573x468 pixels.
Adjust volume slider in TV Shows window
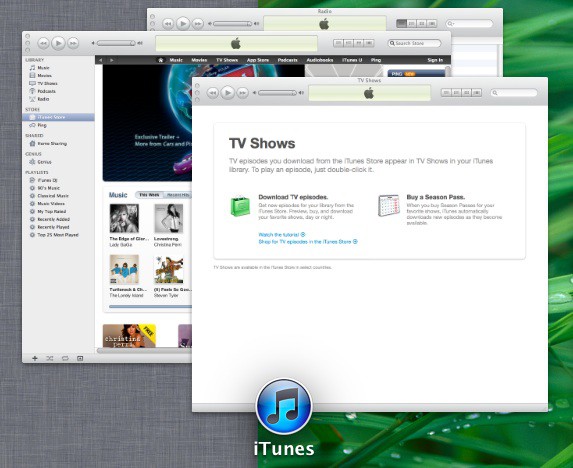pyautogui.click(x=277, y=93)
